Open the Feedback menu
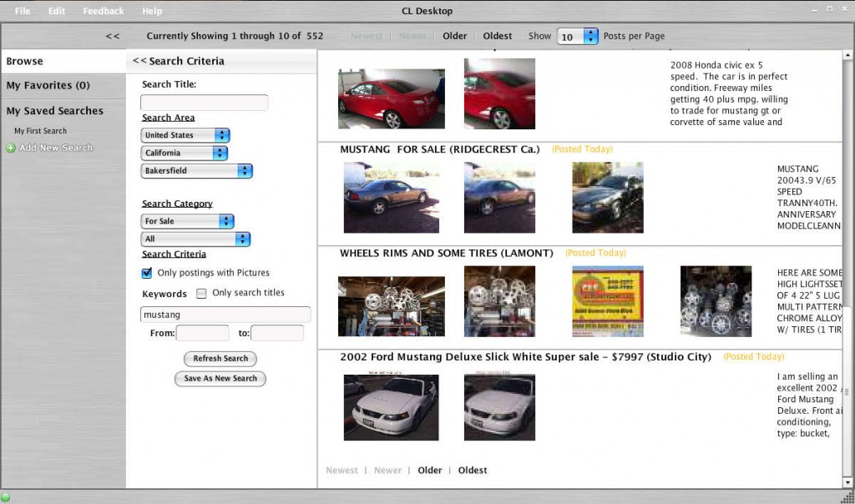This screenshot has width=855, height=504. tap(103, 10)
